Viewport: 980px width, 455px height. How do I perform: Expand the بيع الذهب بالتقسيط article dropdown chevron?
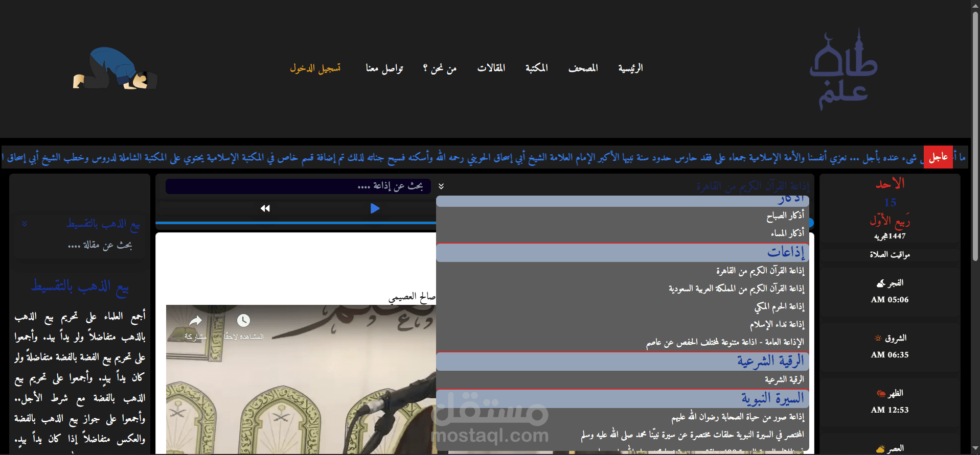point(25,224)
